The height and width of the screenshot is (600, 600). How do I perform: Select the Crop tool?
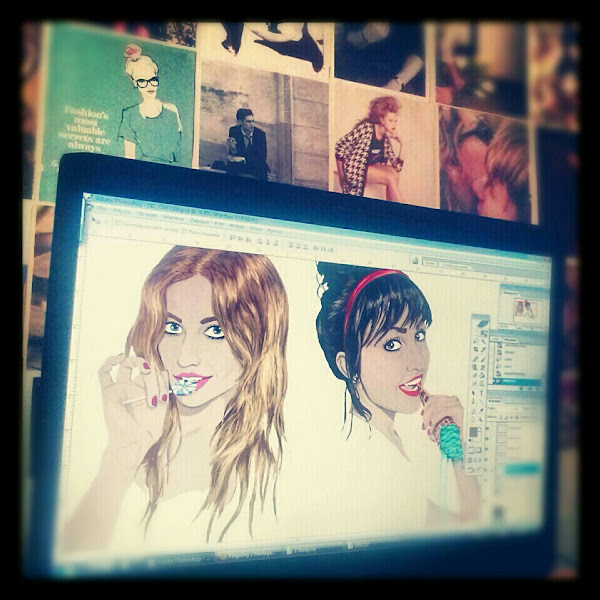coord(475,349)
